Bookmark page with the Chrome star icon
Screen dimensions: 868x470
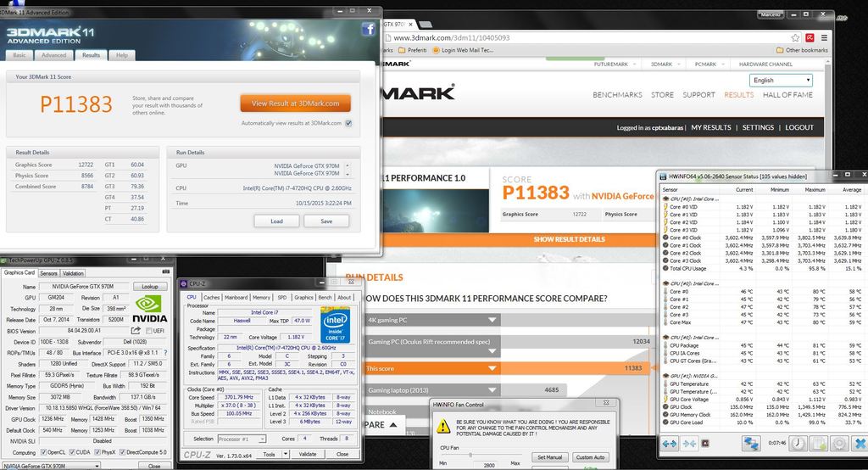tap(795, 37)
